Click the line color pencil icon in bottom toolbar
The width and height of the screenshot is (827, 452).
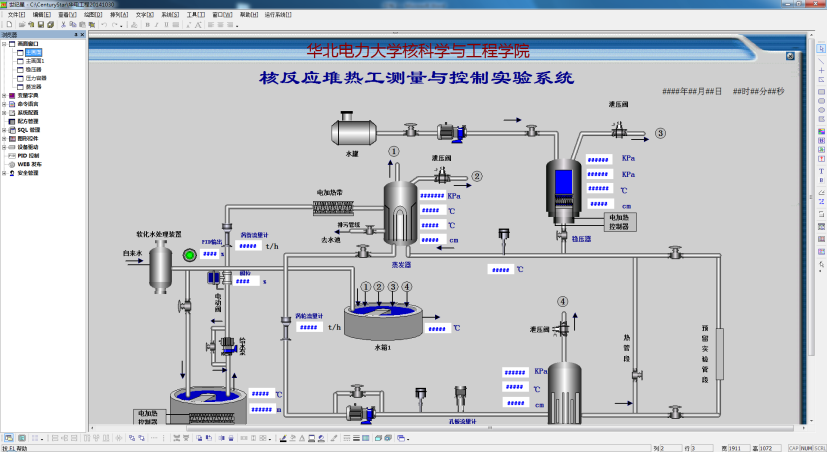(x=283, y=438)
